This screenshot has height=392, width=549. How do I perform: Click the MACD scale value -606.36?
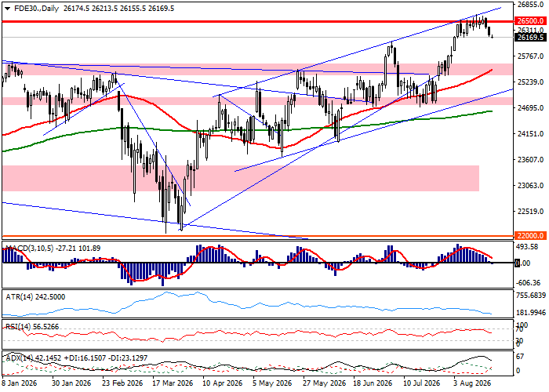click(x=529, y=282)
